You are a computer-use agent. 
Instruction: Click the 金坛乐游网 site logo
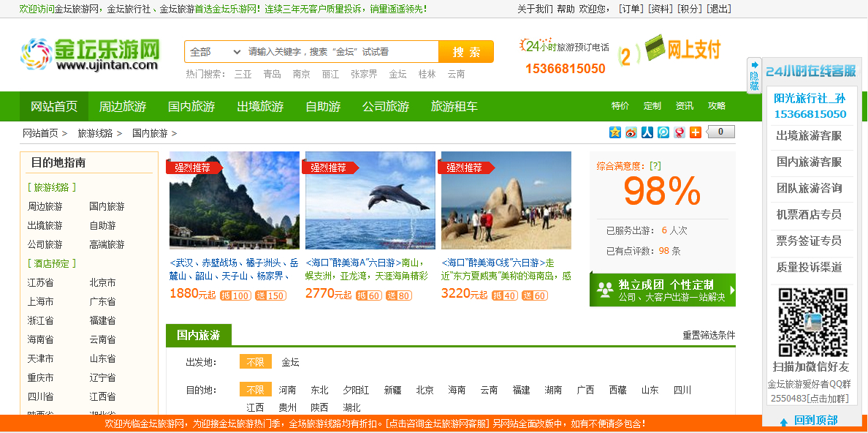point(91,53)
